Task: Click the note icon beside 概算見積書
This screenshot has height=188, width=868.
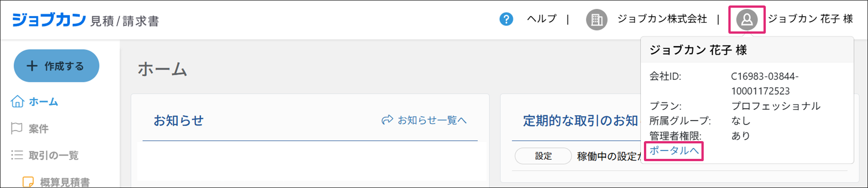Action: click(28, 182)
